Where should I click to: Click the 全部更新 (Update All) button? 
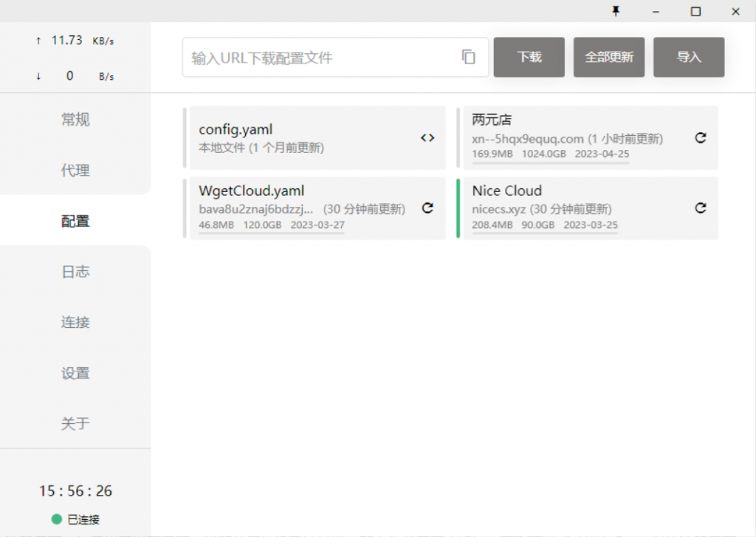609,57
